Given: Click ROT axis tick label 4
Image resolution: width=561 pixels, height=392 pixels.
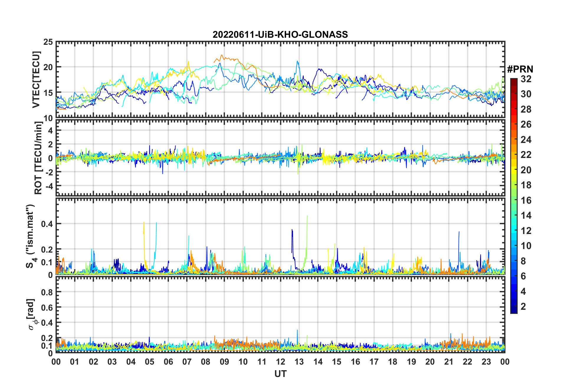Looking at the screenshot, I should click(51, 130).
